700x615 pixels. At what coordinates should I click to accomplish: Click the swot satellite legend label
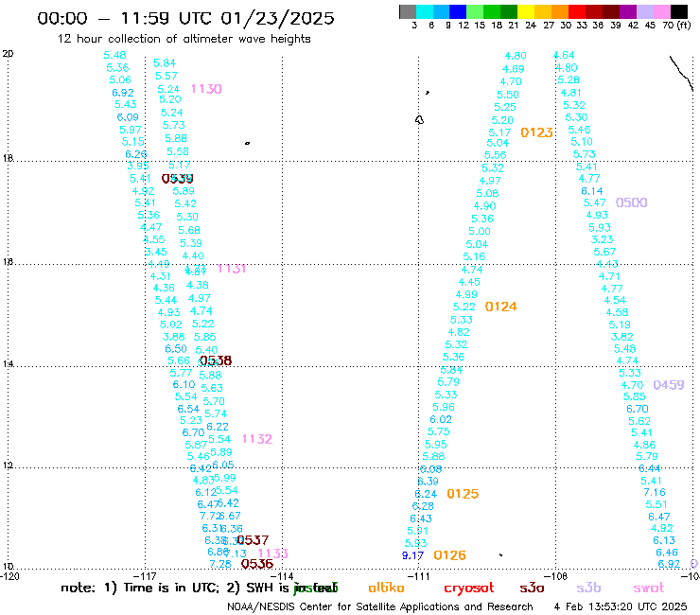[x=649, y=588]
